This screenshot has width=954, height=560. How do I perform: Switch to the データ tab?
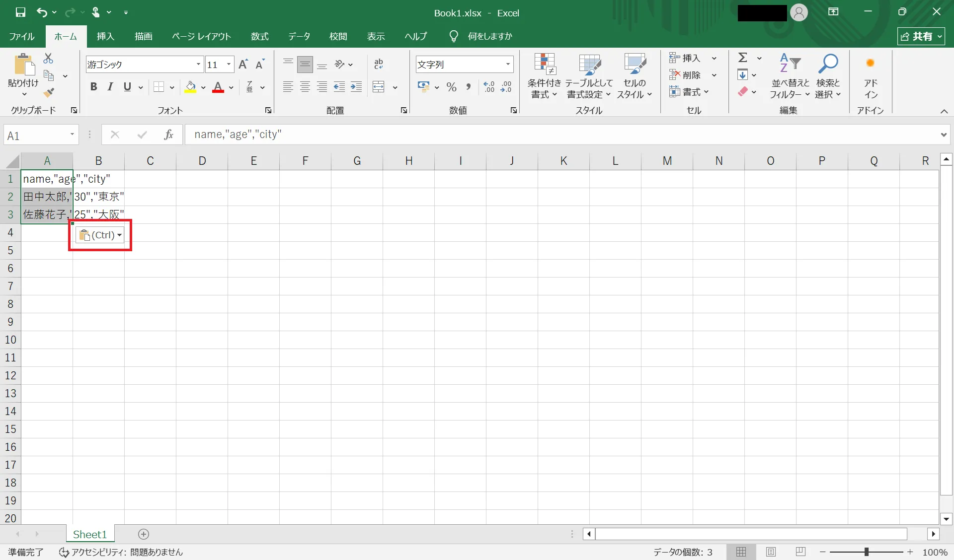coord(299,36)
